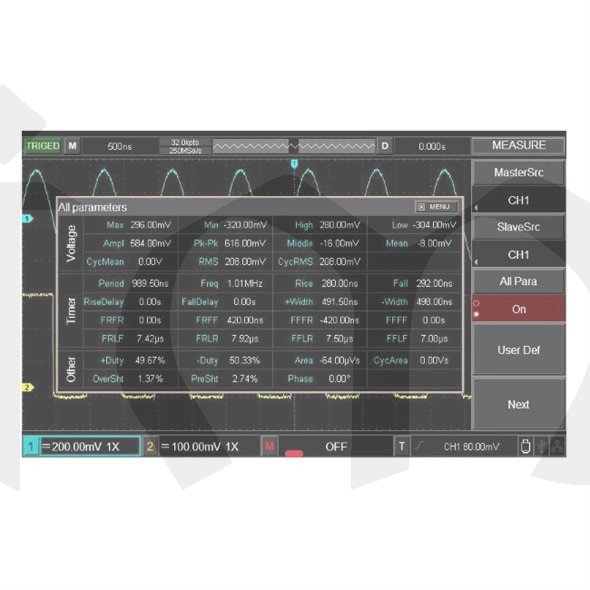Click the USB drive status icon
590x590 pixels.
pyautogui.click(x=525, y=446)
